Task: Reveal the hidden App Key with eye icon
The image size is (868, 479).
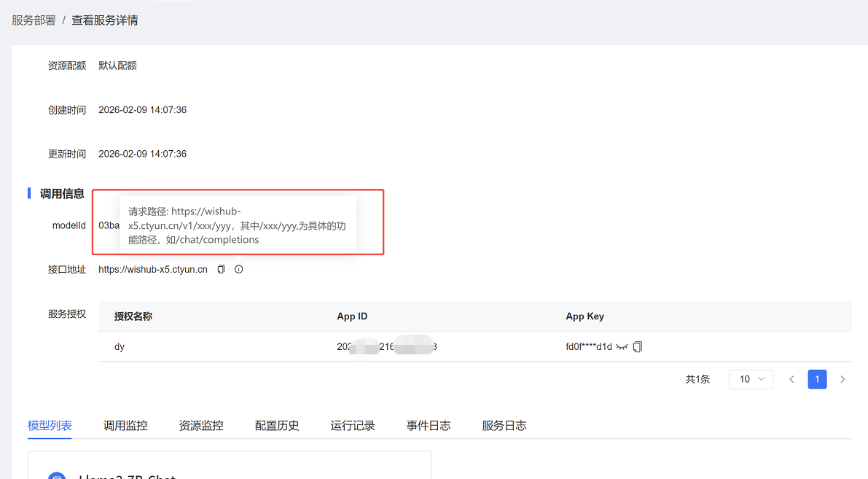Action: click(622, 347)
